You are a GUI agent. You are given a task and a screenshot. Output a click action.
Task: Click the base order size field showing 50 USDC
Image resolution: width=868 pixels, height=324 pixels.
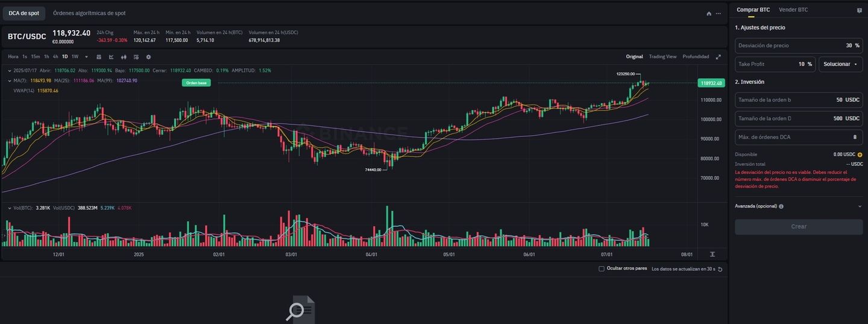799,100
